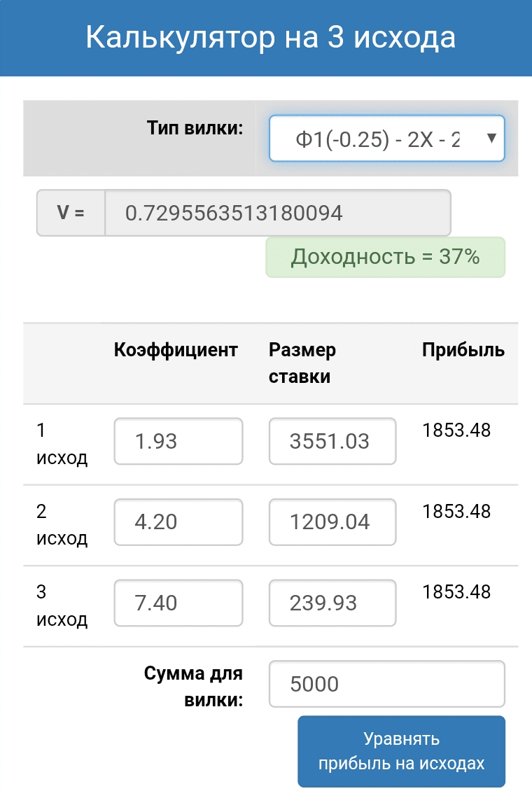The height and width of the screenshot is (791, 532).
Task: Select the 1209.04 stake input
Action: 332,521
